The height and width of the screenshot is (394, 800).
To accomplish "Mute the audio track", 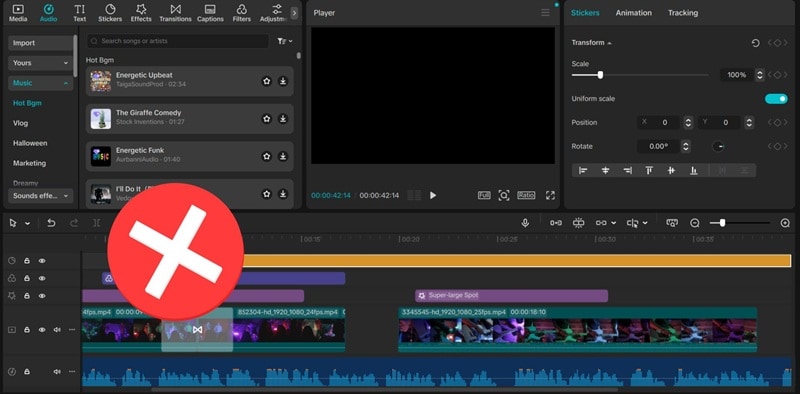I will click(x=57, y=372).
